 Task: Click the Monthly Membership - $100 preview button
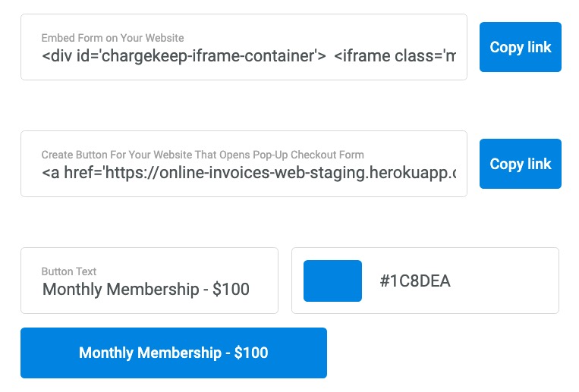(x=174, y=353)
